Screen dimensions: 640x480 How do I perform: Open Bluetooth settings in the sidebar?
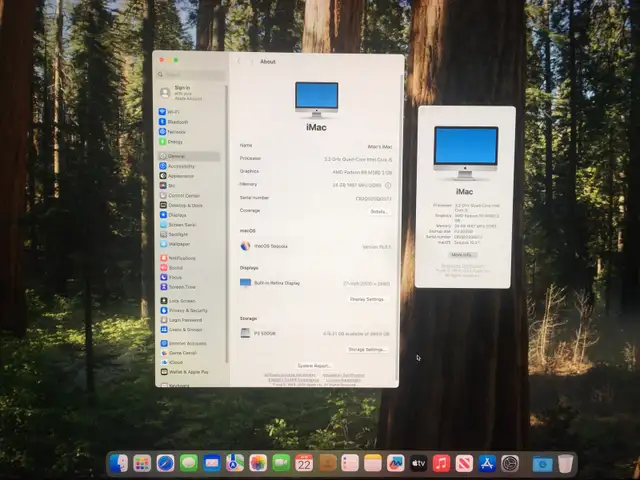(174, 122)
